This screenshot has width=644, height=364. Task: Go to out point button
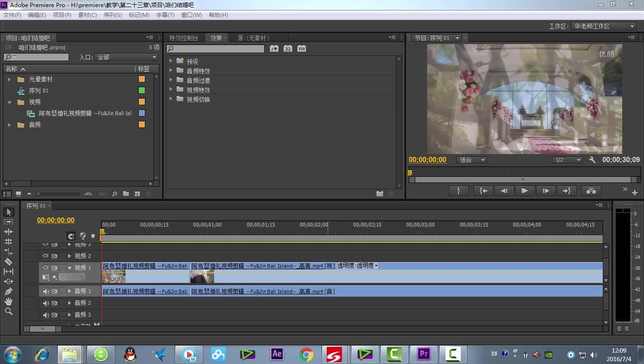[566, 191]
